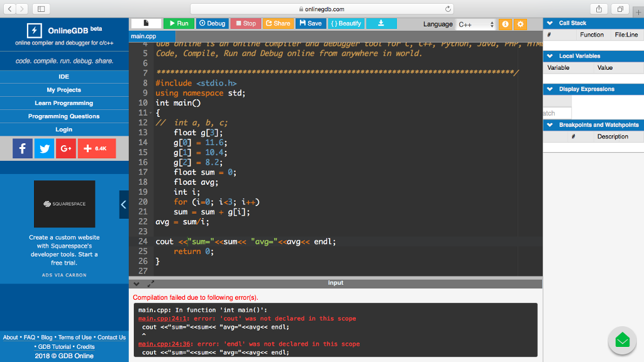Go back with the browser back arrow
The image size is (644, 362).
point(10,9)
